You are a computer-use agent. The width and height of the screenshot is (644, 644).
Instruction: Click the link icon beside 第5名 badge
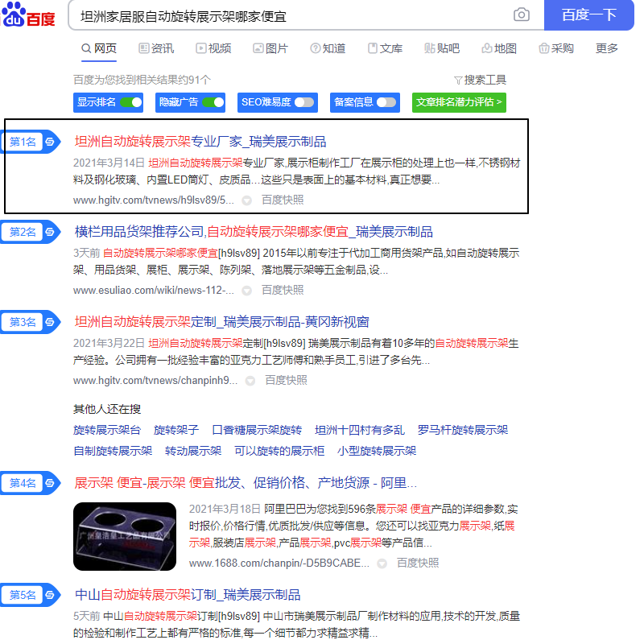coord(50,595)
